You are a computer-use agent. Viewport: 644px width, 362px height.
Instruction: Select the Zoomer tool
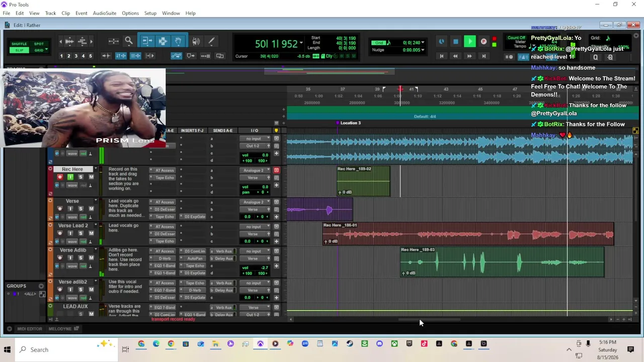tap(129, 41)
